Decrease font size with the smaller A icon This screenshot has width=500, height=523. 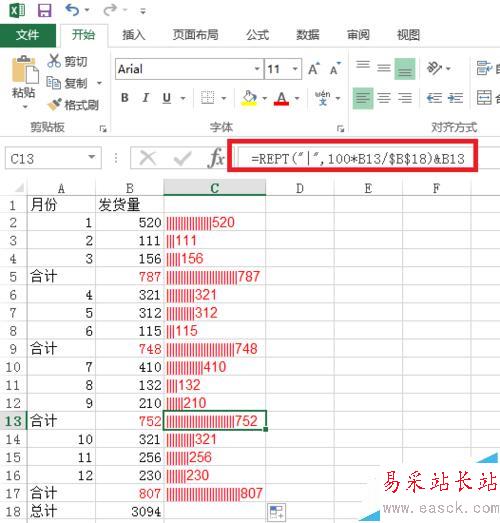pos(335,69)
